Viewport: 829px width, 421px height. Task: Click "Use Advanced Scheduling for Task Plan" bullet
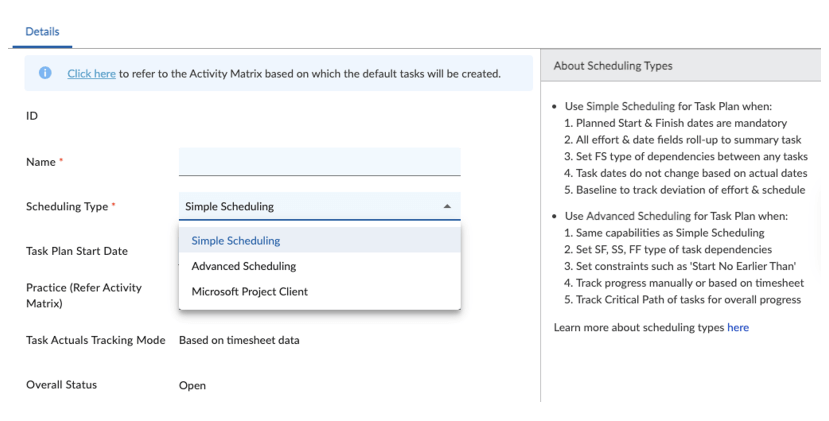[x=675, y=216]
